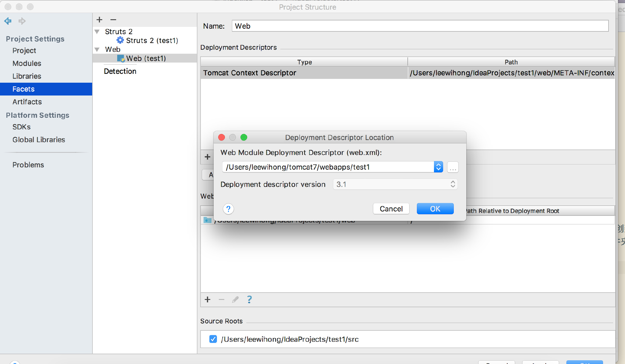The image size is (625, 364).
Task: Open Deployment descriptor version dropdown
Action: [x=395, y=184]
